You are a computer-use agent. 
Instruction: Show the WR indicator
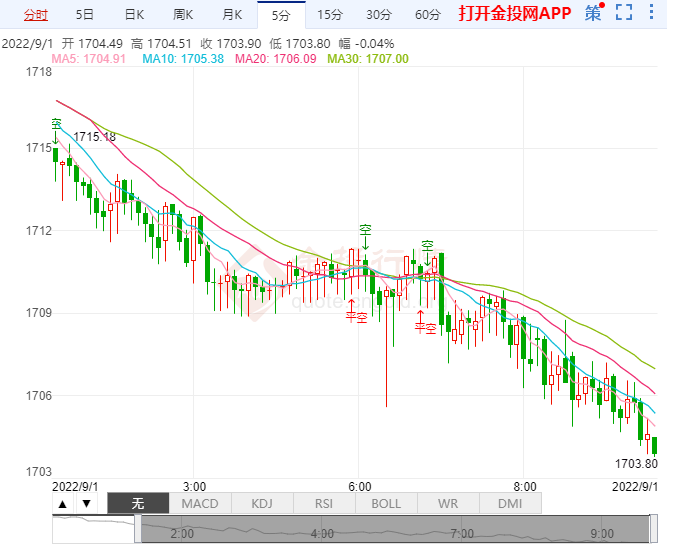(x=448, y=504)
